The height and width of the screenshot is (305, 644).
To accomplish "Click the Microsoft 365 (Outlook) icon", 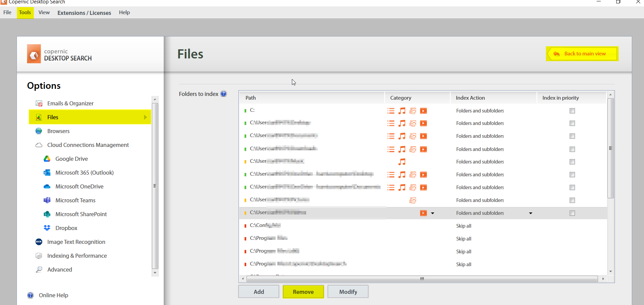I will coord(47,173).
